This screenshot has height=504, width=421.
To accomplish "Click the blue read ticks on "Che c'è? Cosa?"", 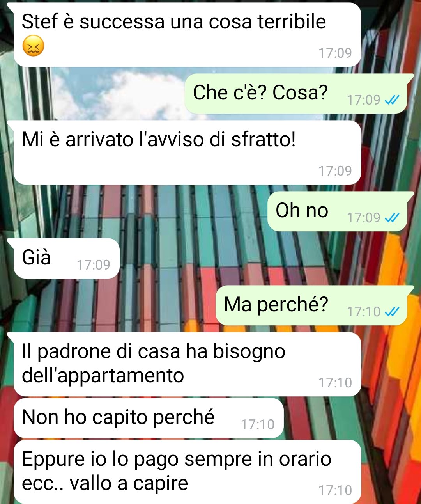I will (392, 100).
